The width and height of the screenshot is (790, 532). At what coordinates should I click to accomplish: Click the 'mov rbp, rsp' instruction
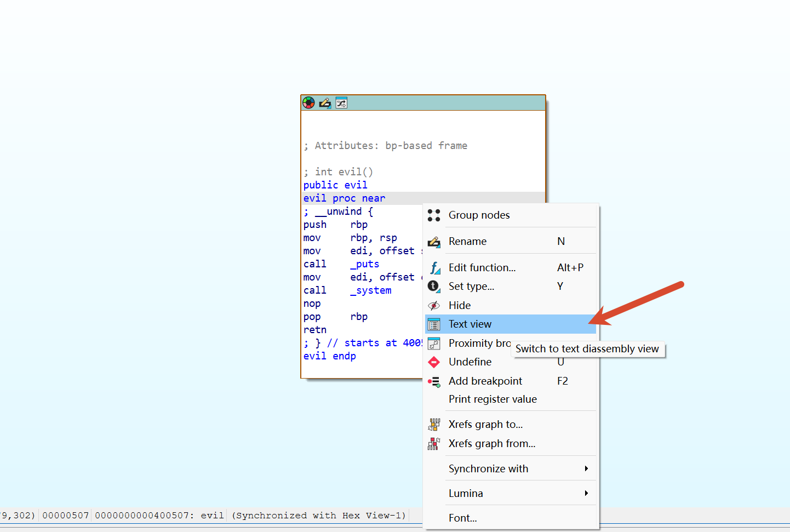click(x=350, y=238)
